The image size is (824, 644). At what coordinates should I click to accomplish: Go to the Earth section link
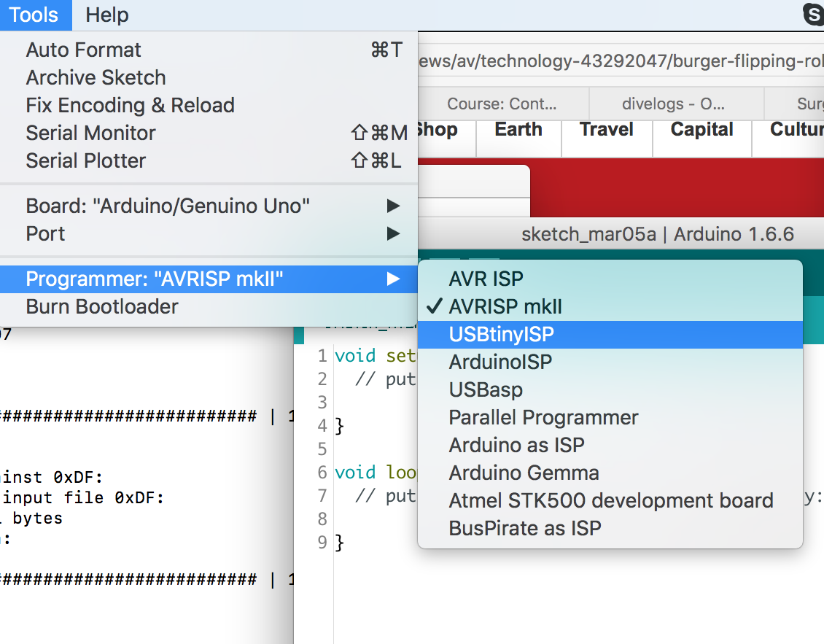(518, 130)
